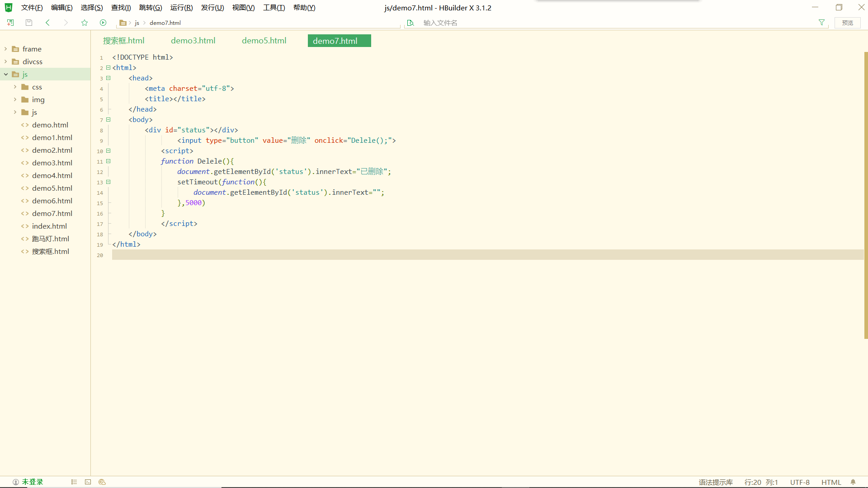
Task: Select the demo7.html tab
Action: click(339, 41)
